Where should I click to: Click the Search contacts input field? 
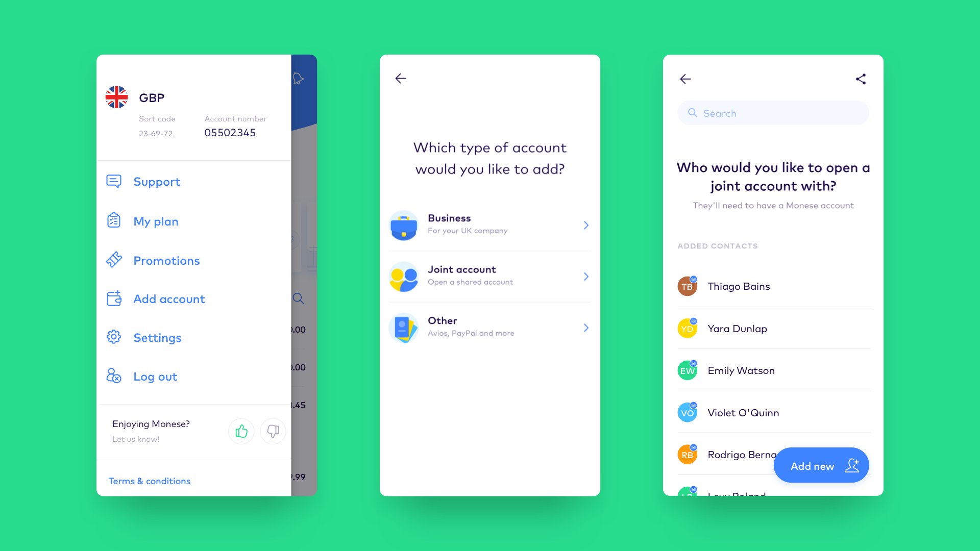773,112
